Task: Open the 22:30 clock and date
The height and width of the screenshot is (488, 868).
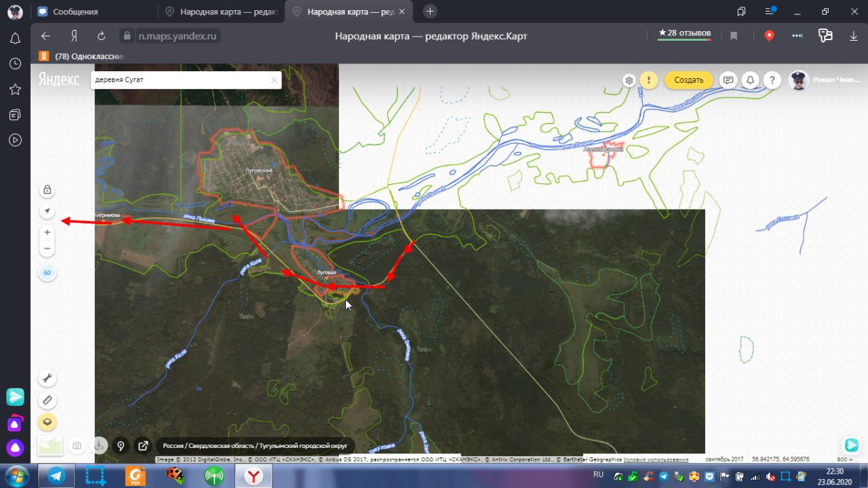Action: [x=835, y=476]
